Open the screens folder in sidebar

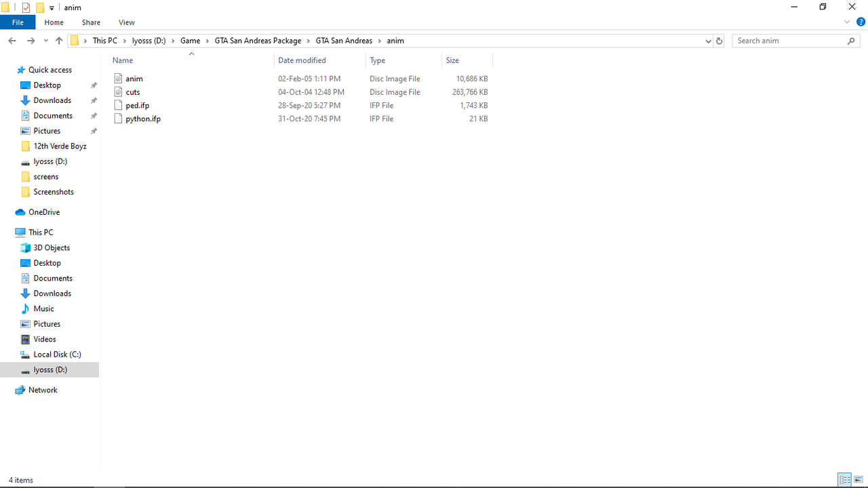46,177
